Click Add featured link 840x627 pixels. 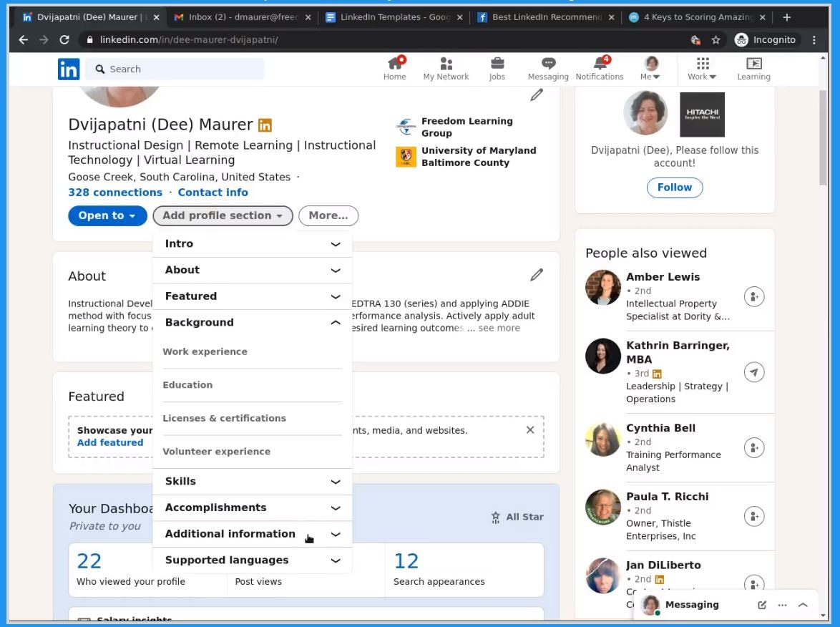tap(110, 442)
